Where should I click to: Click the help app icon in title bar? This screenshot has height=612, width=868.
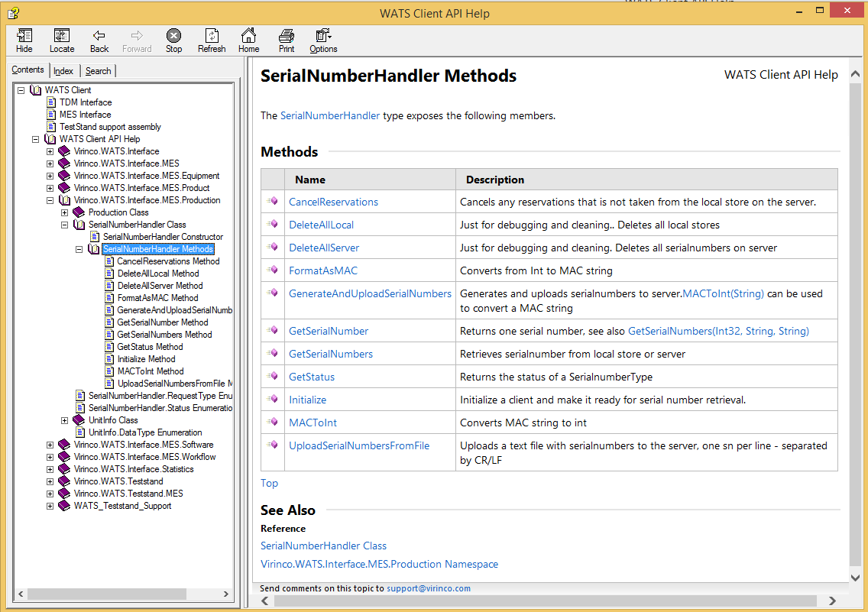coord(13,13)
